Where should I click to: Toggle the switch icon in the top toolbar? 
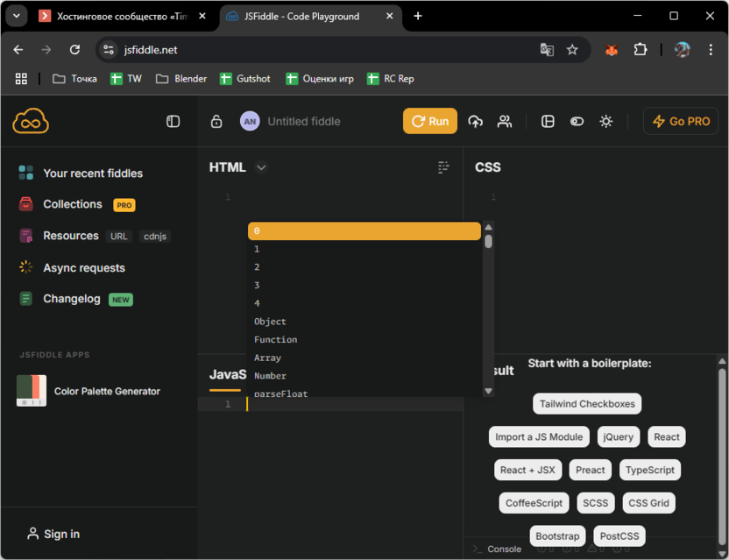577,122
